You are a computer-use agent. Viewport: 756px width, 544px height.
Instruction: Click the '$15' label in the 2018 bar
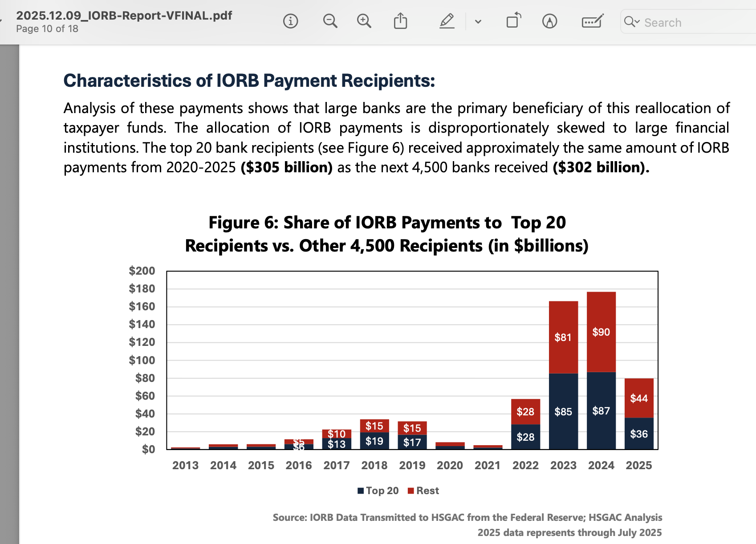pos(374,426)
